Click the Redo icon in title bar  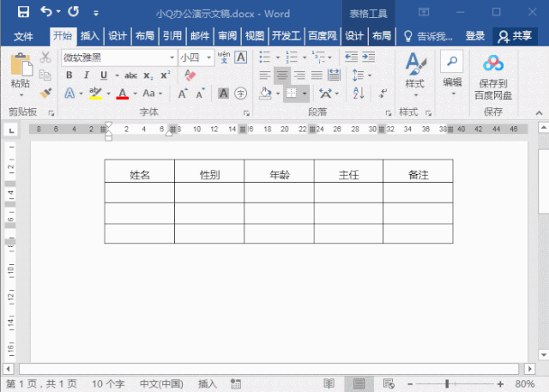click(74, 12)
